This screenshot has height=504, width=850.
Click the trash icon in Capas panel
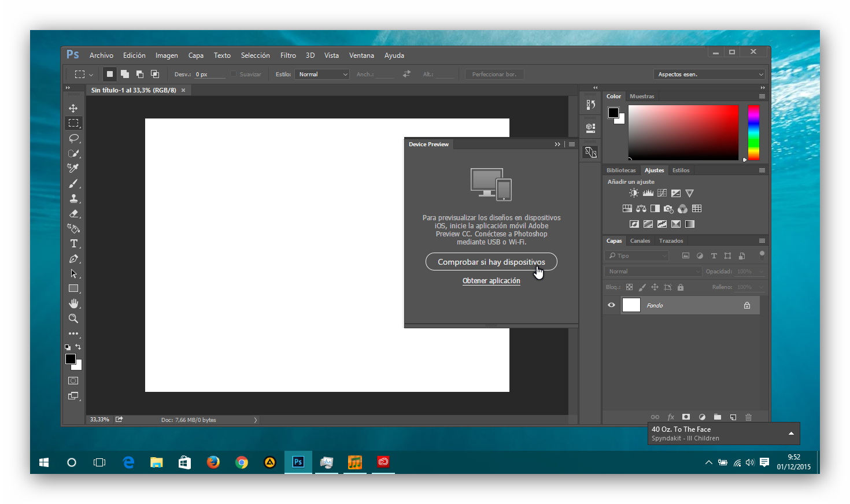(x=749, y=417)
